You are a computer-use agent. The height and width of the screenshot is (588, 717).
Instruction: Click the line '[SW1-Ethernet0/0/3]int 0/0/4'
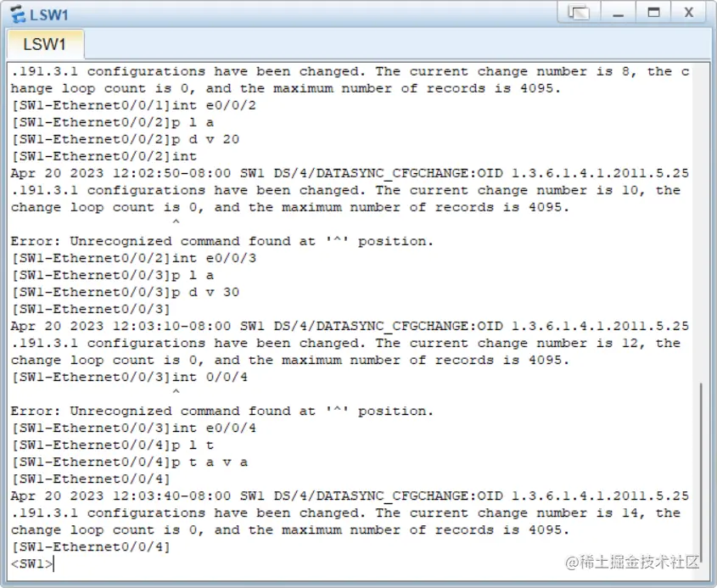tap(130, 378)
